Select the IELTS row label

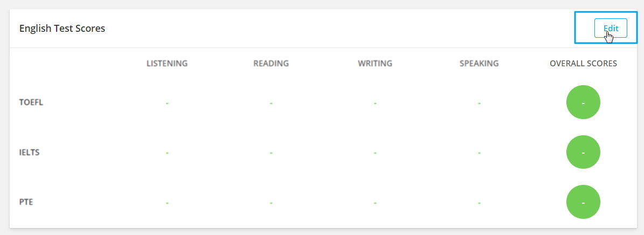[29, 153]
